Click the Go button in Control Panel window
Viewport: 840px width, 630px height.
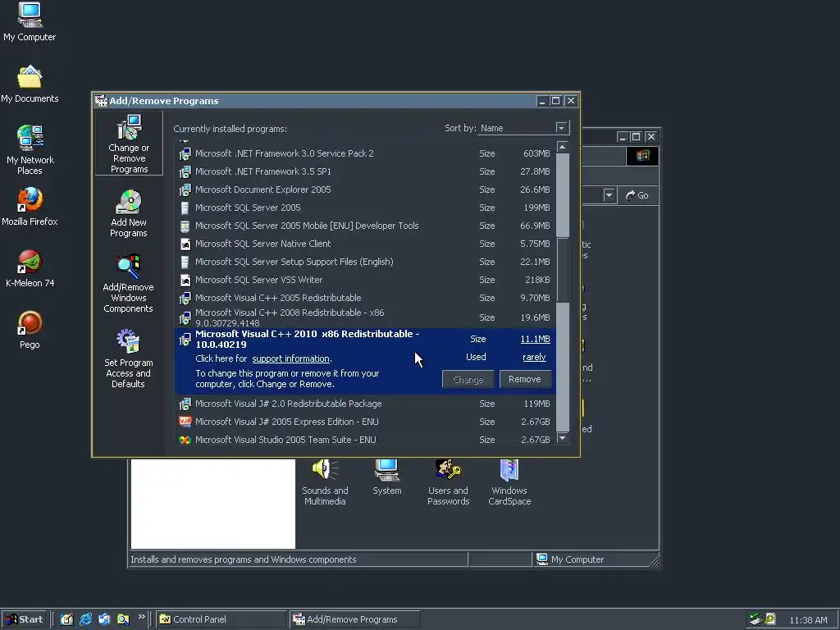click(637, 195)
